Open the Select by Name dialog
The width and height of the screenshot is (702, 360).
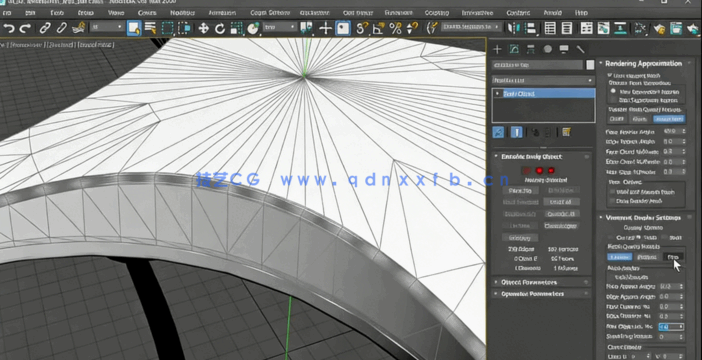pos(150,28)
